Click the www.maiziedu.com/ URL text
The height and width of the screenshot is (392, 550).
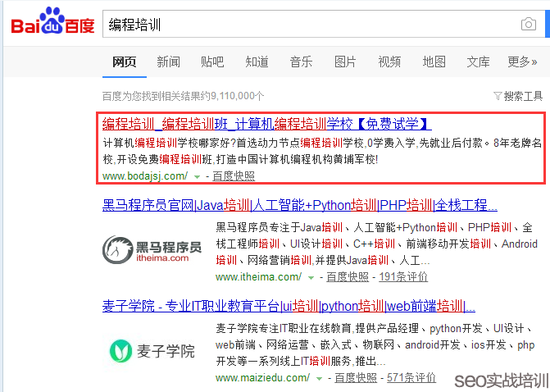click(263, 378)
